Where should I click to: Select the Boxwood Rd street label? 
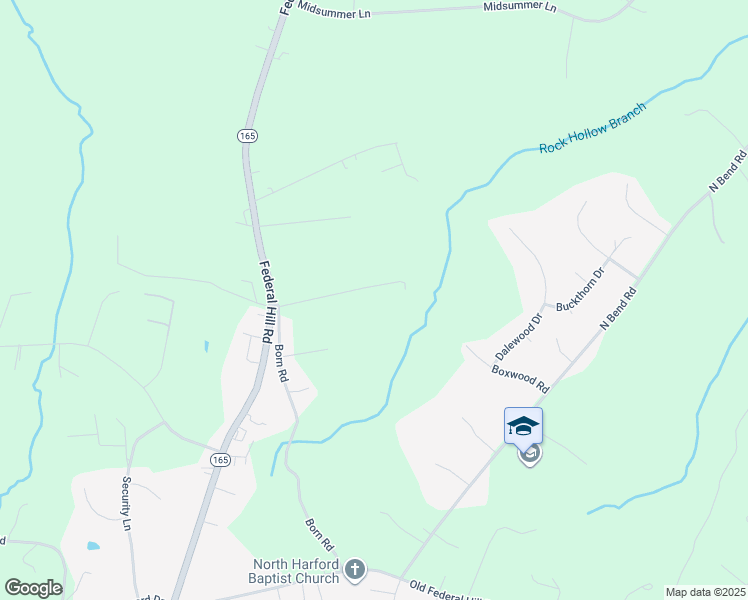click(x=520, y=379)
